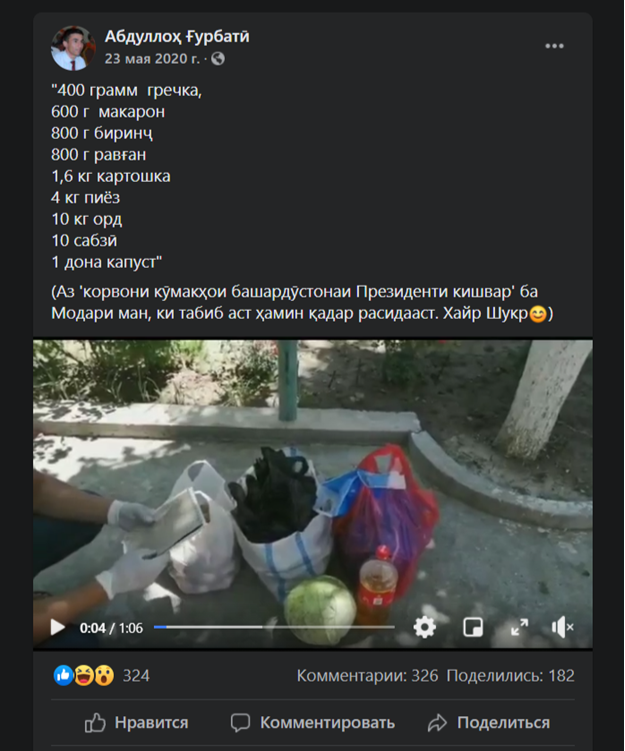This screenshot has height=751, width=625.
Task: Play the video
Action: coord(58,627)
